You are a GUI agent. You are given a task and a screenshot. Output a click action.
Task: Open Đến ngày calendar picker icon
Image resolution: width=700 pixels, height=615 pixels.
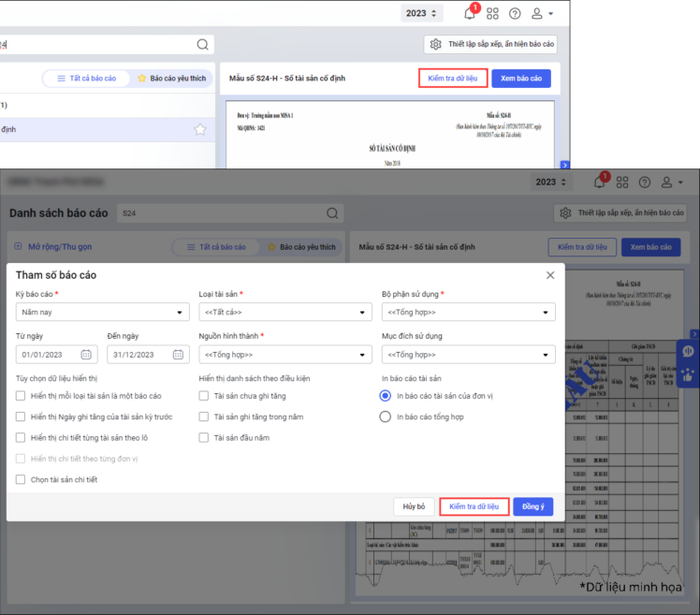[178, 355]
